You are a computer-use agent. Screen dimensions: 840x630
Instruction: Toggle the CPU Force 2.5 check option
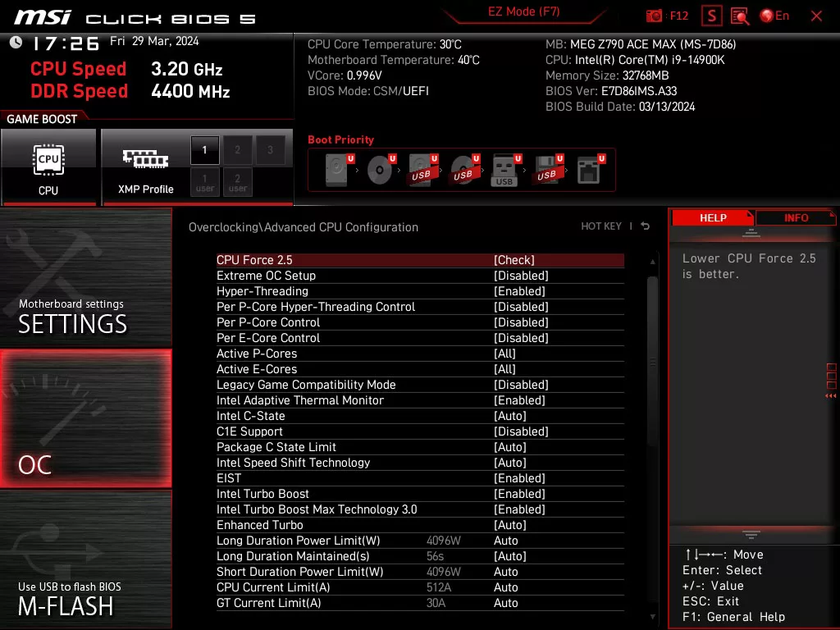click(514, 259)
